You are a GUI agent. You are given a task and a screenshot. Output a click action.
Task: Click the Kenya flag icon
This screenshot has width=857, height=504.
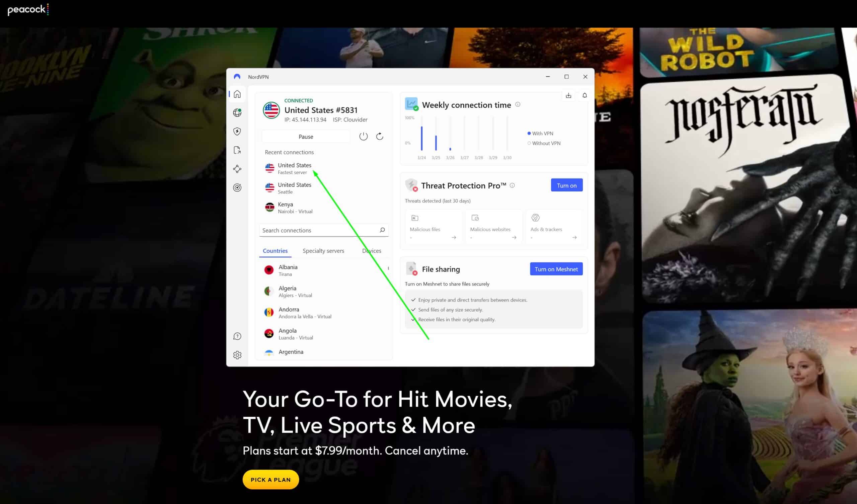pos(270,207)
